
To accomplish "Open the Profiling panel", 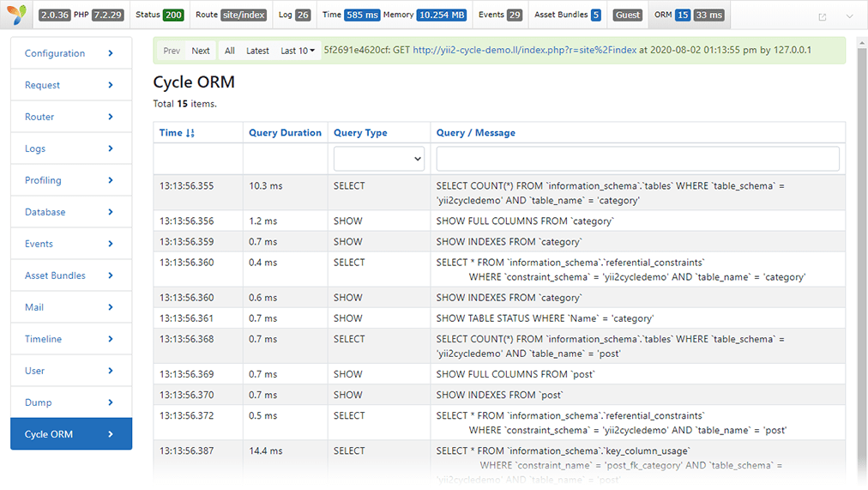I will tap(71, 180).
